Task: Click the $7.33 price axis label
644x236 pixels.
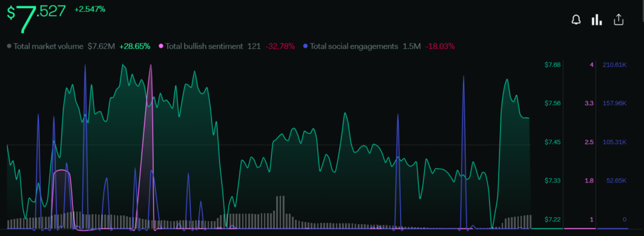Action: coord(552,181)
